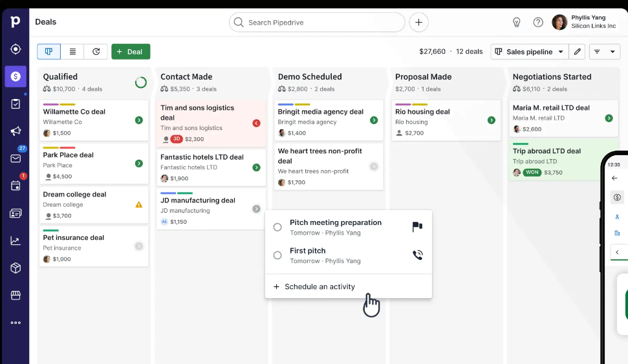Click the pencil edit pipeline icon
The image size is (628, 364).
(x=577, y=52)
